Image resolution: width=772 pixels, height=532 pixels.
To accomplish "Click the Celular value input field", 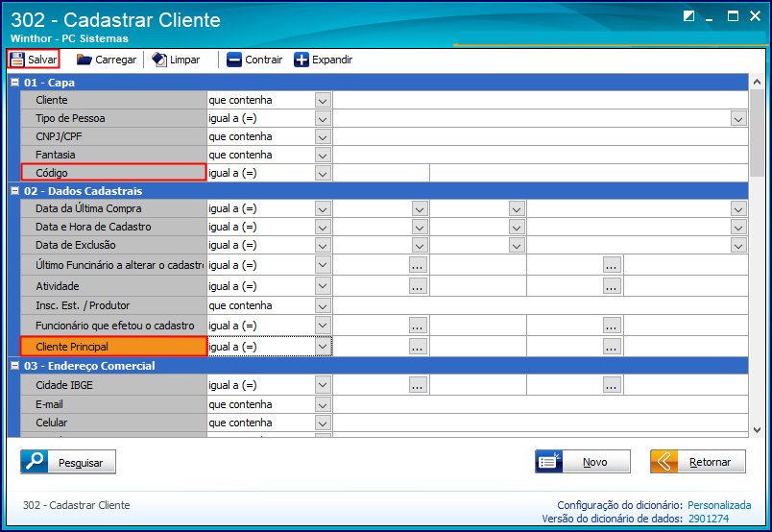I will click(x=540, y=423).
